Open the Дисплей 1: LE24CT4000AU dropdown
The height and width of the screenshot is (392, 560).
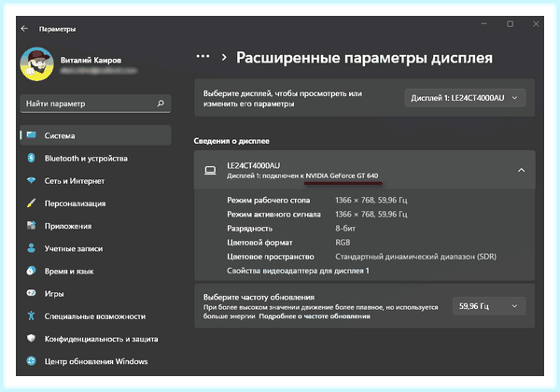click(x=465, y=98)
